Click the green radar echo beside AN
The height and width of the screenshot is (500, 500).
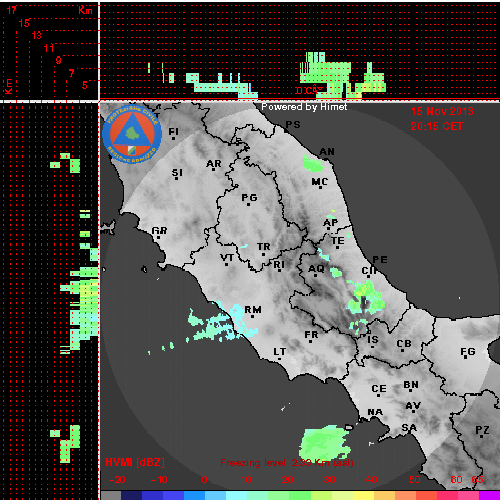click(314, 163)
